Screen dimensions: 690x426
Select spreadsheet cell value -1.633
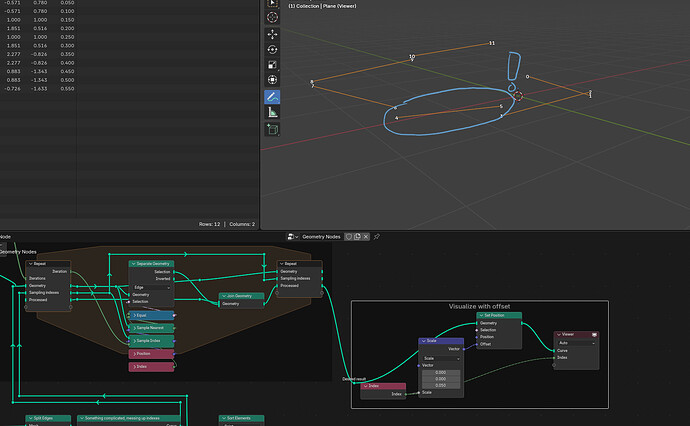pos(39,88)
